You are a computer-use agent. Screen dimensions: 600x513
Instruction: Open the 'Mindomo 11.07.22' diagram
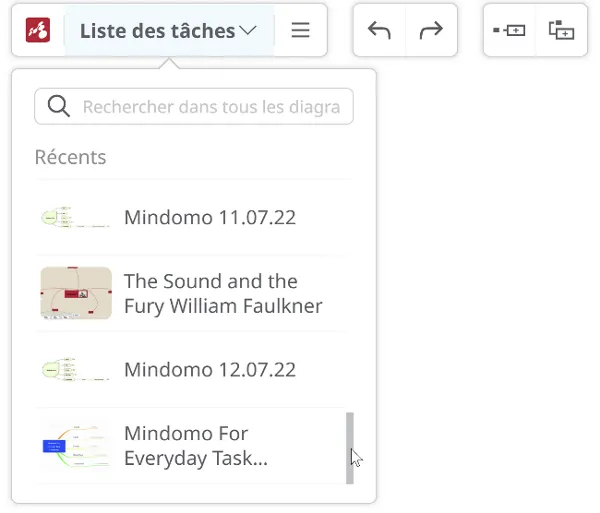210,217
